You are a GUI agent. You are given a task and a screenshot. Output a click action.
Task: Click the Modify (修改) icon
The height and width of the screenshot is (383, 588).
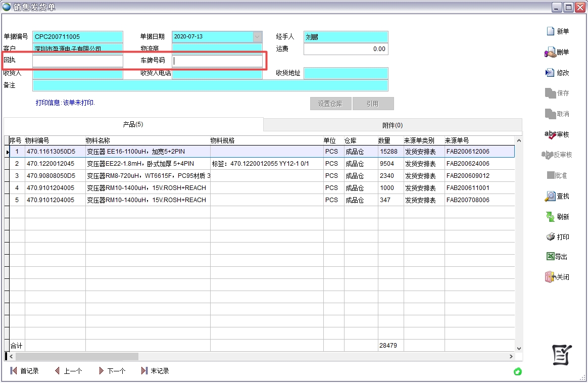click(550, 73)
